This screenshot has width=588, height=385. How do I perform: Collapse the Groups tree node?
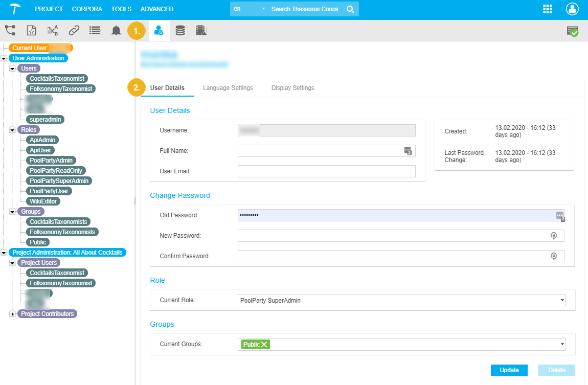[x=12, y=212]
